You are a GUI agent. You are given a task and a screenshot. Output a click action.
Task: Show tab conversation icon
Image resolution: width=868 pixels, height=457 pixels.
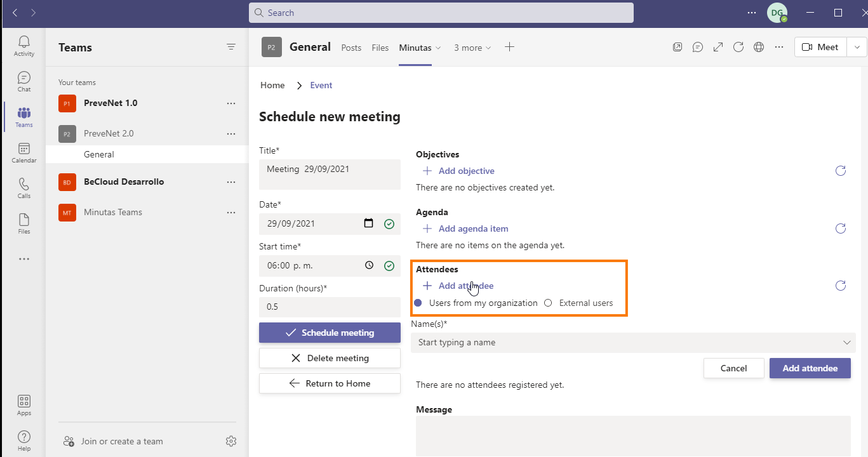[x=698, y=47]
